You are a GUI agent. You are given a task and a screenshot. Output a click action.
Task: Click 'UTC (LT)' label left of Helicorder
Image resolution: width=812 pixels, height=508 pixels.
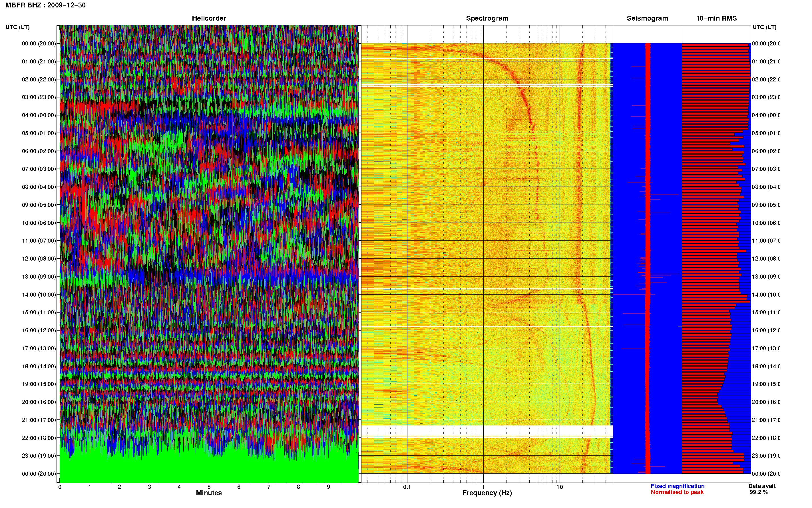tap(17, 27)
